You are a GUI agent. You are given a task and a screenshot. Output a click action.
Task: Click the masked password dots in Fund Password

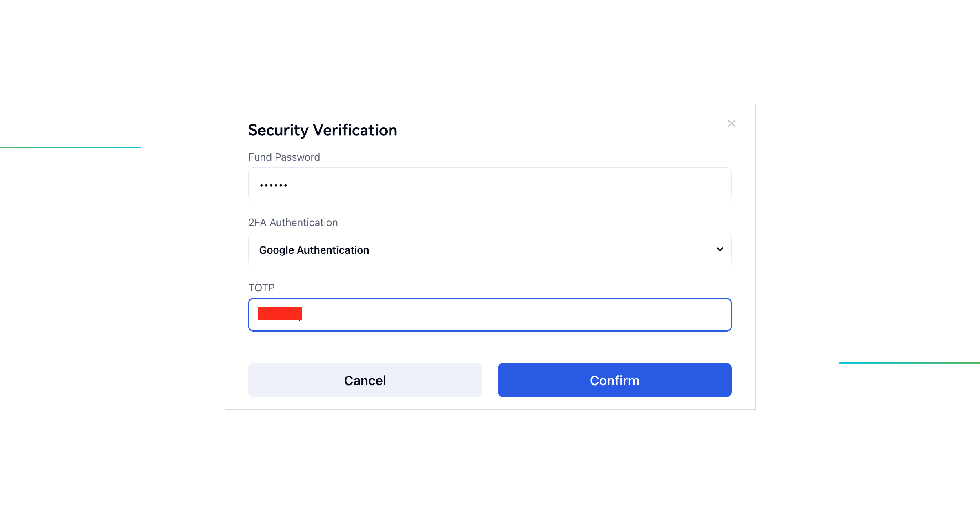click(273, 184)
